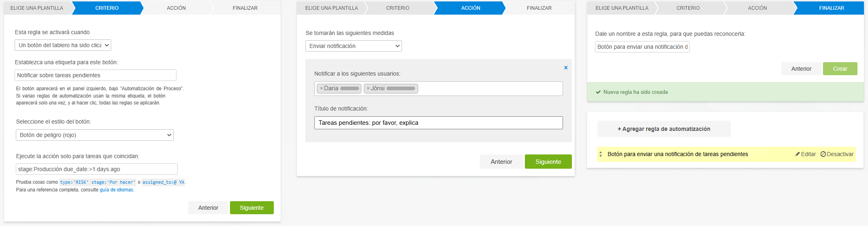868x226 pixels.
Task: Deactivate the pending-tasks notification rule
Action: point(837,154)
